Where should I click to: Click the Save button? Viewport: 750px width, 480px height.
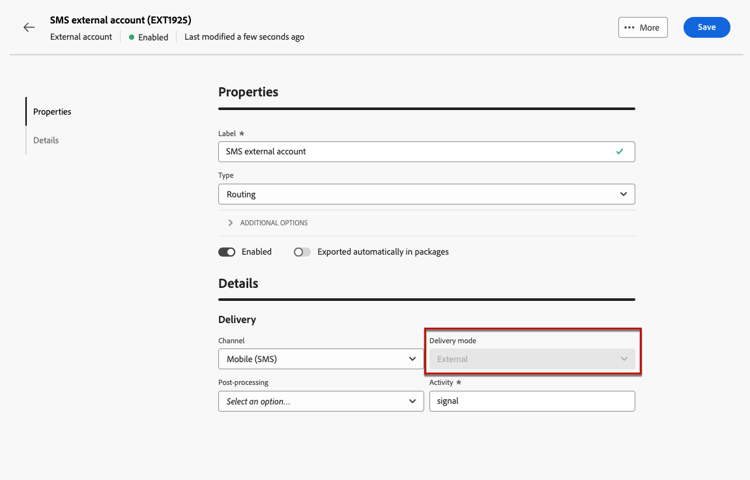pyautogui.click(x=706, y=27)
